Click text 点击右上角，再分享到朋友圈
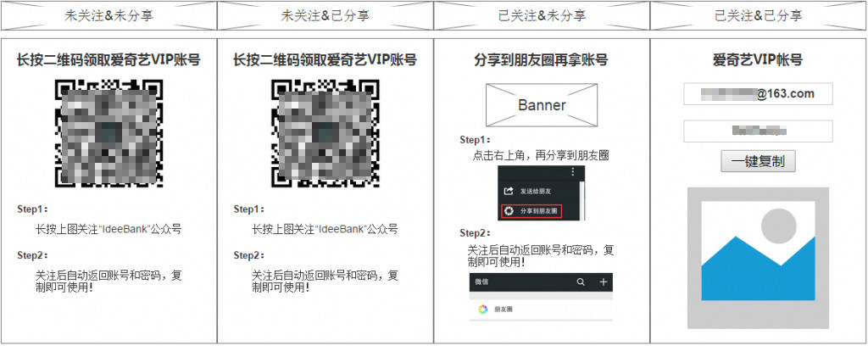The width and height of the screenshot is (868, 346). [x=541, y=155]
